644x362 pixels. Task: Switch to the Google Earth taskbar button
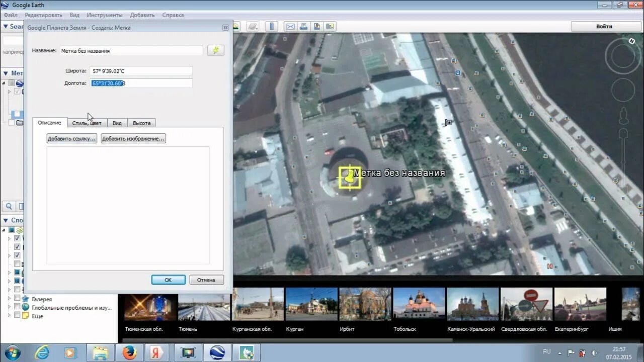click(217, 353)
